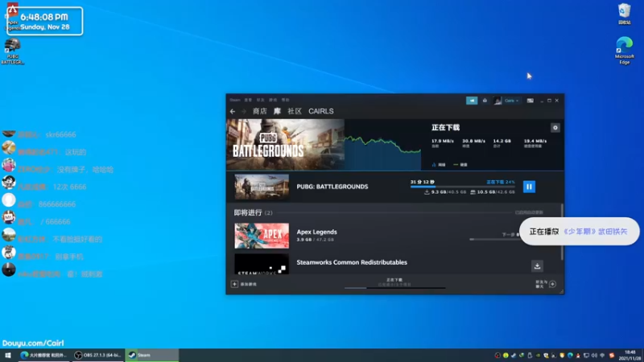Click the 3.9 GB Apex size text

point(304,240)
